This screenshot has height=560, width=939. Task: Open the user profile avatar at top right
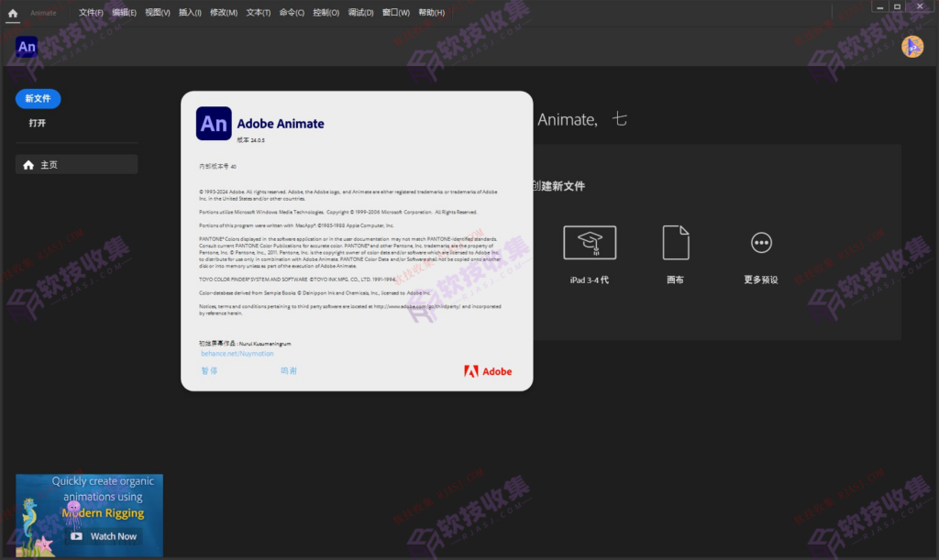point(912,46)
